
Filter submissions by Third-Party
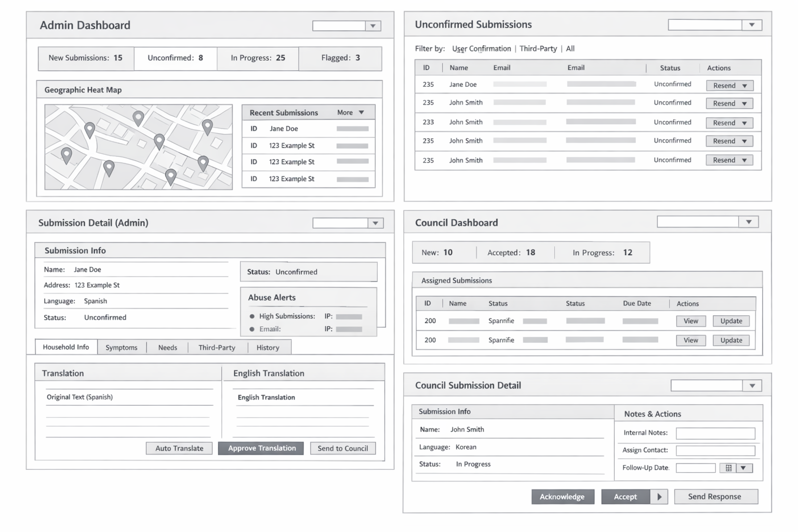tap(538, 49)
